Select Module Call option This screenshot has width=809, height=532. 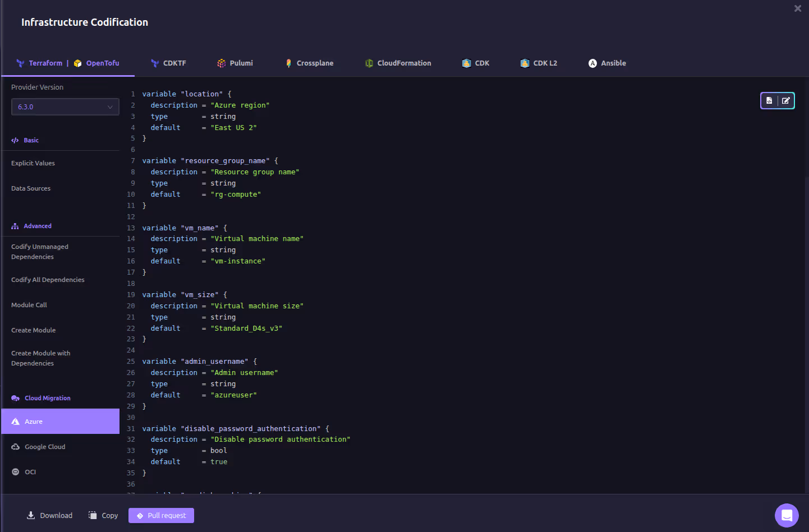29,305
